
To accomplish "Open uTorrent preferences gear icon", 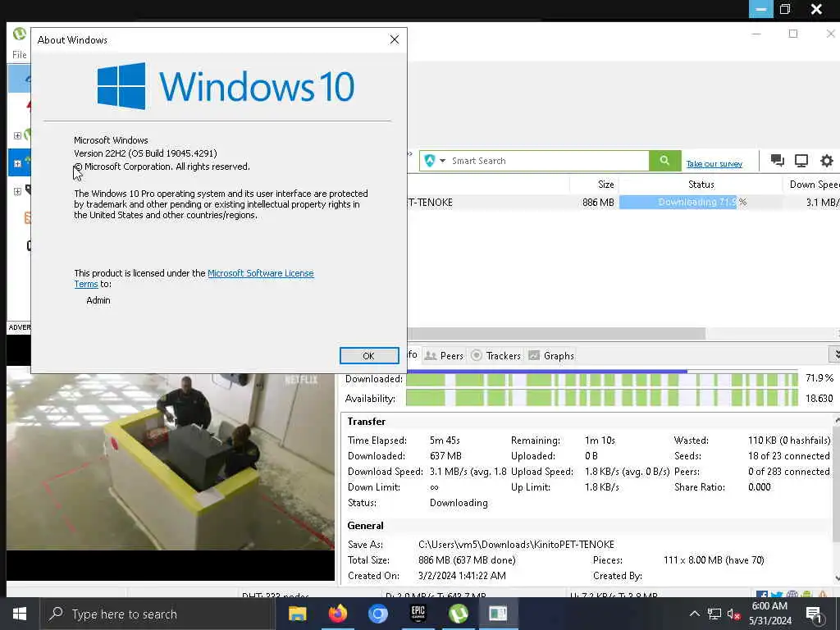I will click(827, 161).
